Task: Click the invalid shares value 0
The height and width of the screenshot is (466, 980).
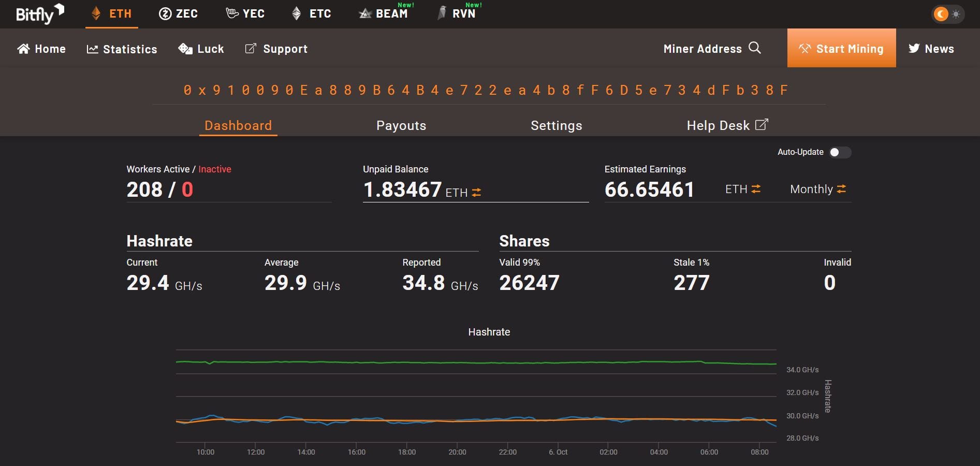Action: 829,283
